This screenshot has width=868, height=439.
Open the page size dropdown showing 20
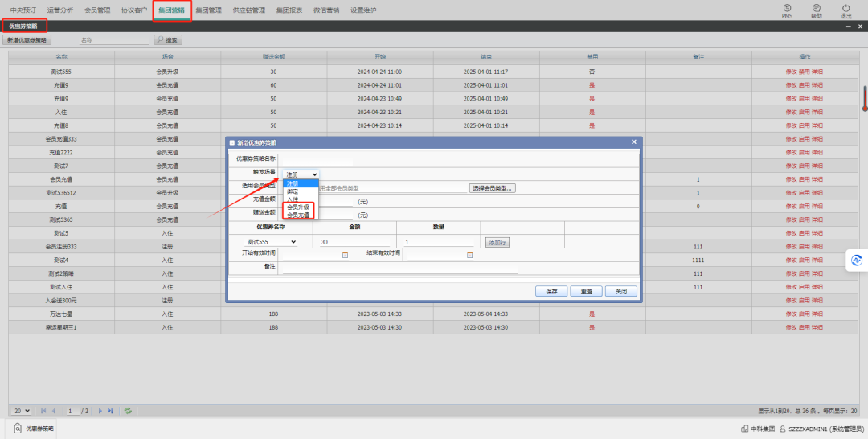click(x=22, y=411)
